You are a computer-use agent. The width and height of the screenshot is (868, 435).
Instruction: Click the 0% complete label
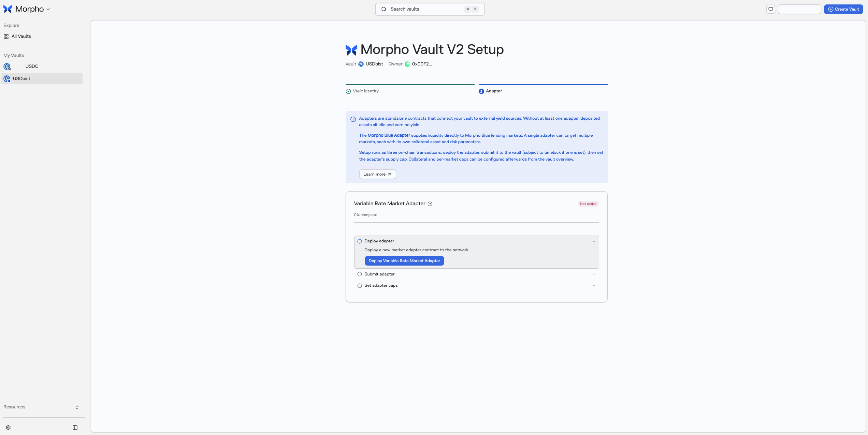click(365, 215)
